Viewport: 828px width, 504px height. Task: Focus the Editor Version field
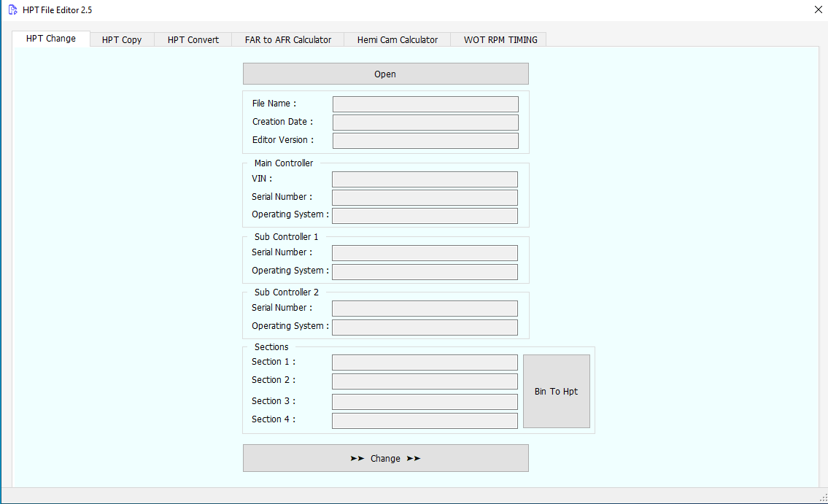425,140
